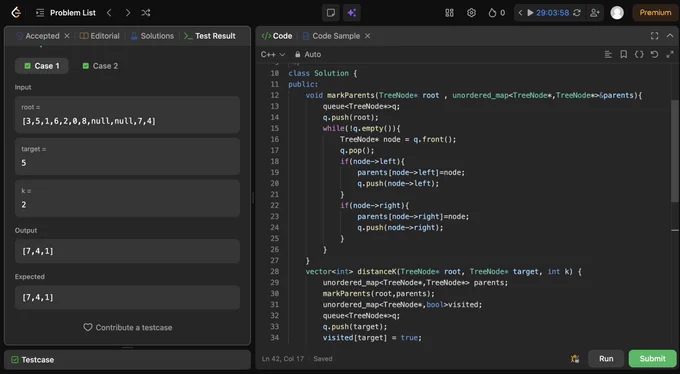Go to next problem arrow
680x374 pixels.
pyautogui.click(x=128, y=13)
